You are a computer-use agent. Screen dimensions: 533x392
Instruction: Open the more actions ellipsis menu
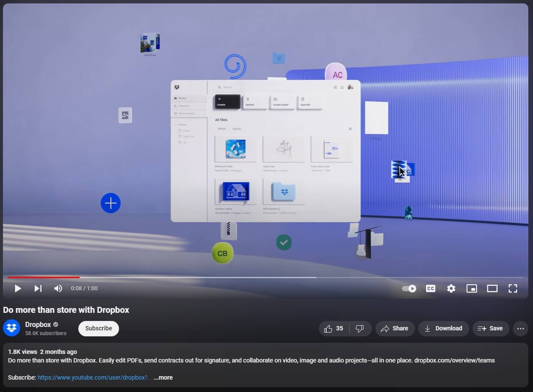pyautogui.click(x=521, y=329)
